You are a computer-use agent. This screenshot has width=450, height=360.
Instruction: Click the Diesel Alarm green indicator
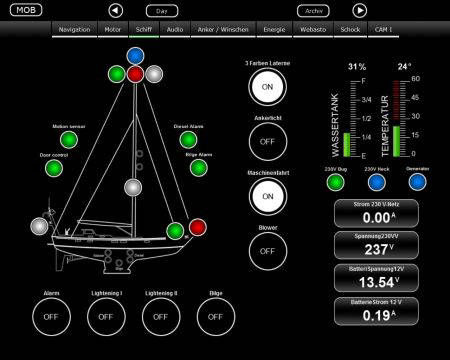(188, 140)
